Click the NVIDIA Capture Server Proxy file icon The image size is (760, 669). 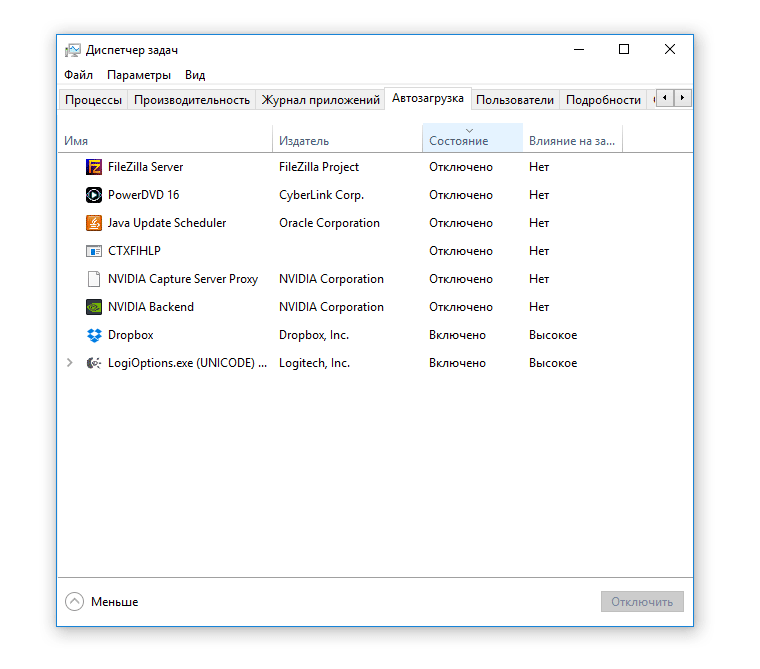[94, 279]
